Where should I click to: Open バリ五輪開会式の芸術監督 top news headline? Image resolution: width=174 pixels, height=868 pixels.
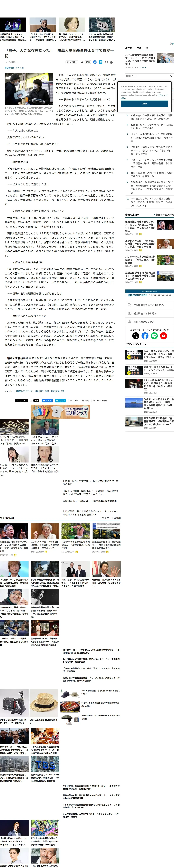[x=141, y=59]
